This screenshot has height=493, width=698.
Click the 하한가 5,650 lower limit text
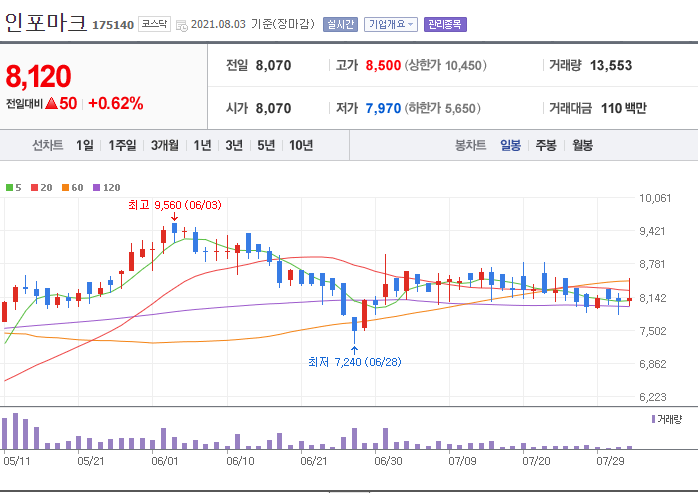442,108
